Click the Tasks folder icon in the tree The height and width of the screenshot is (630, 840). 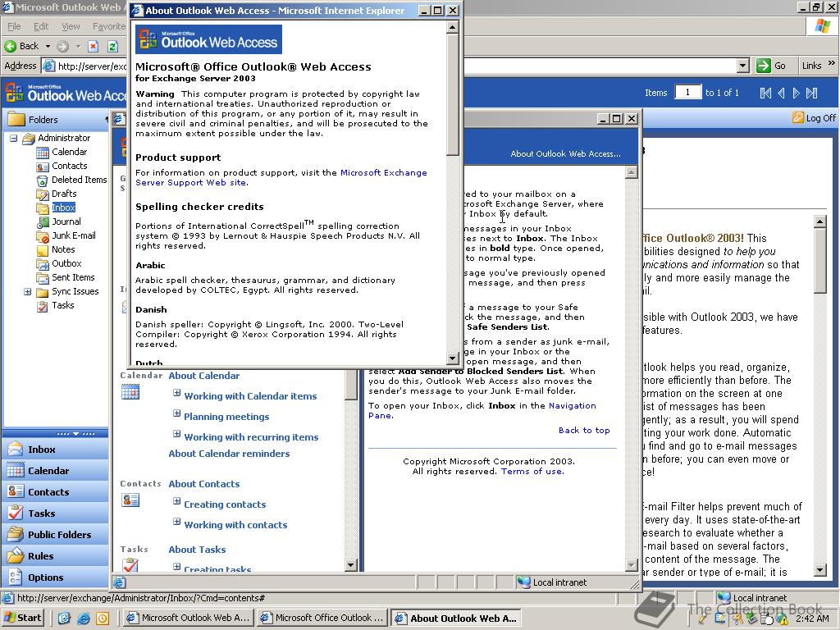(x=43, y=305)
